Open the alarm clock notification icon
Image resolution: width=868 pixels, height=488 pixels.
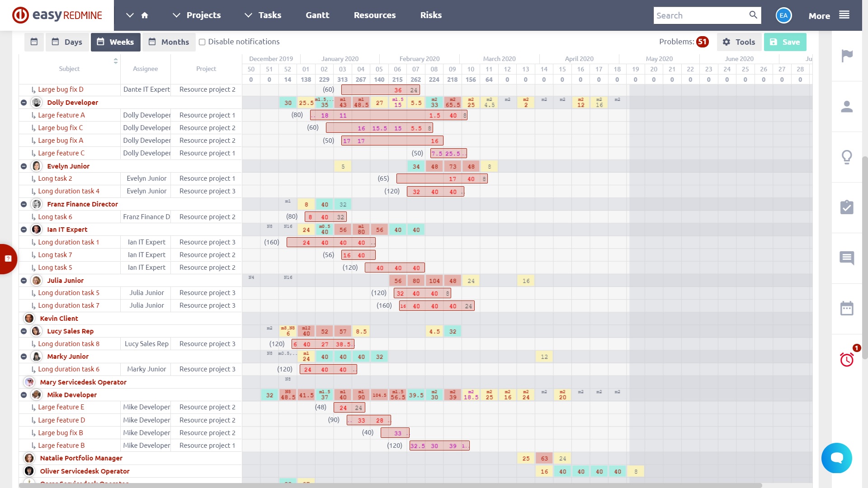[847, 359]
